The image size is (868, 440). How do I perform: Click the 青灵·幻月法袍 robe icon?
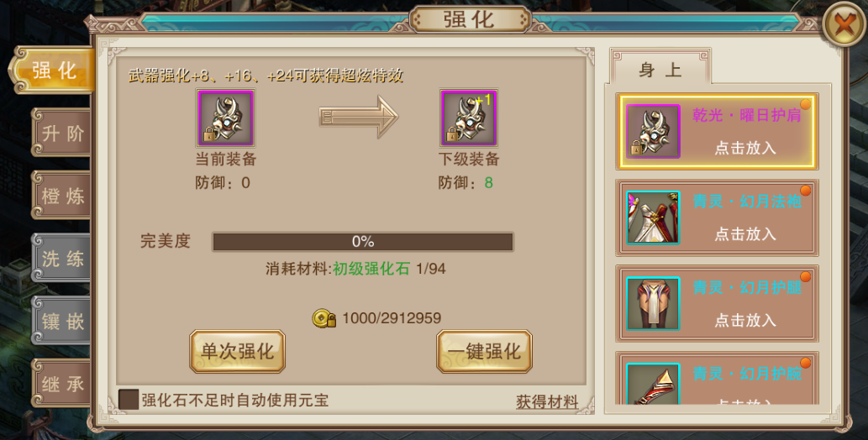(653, 217)
